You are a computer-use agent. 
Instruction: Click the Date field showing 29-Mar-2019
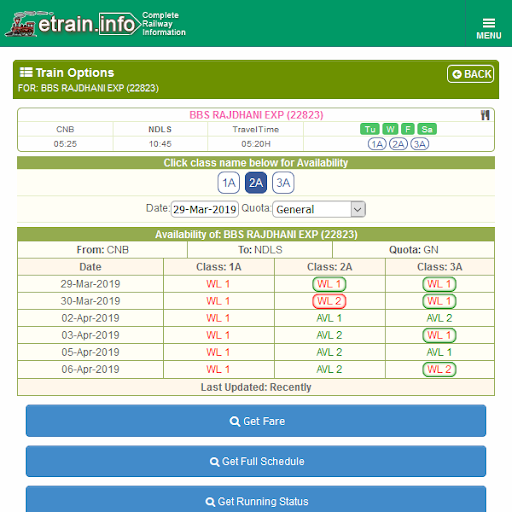pyautogui.click(x=205, y=209)
